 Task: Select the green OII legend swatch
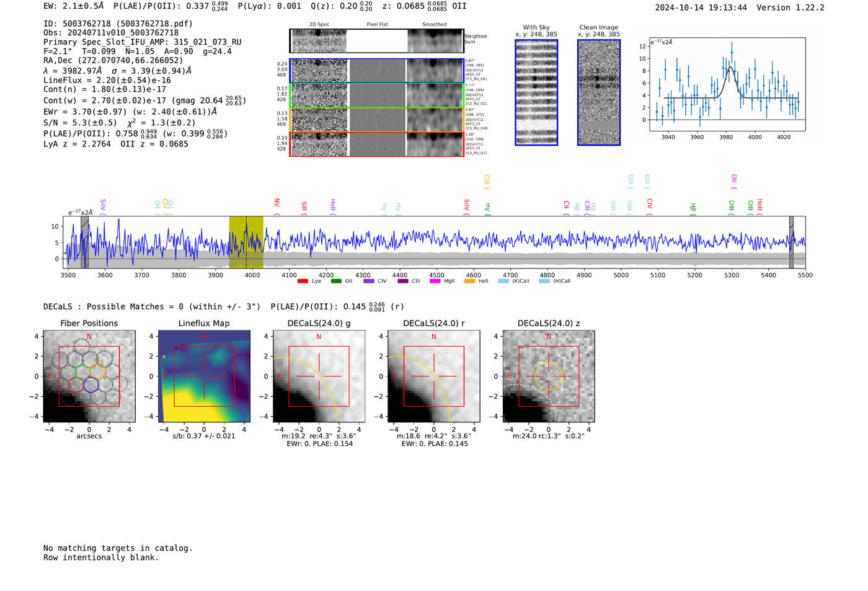point(336,282)
